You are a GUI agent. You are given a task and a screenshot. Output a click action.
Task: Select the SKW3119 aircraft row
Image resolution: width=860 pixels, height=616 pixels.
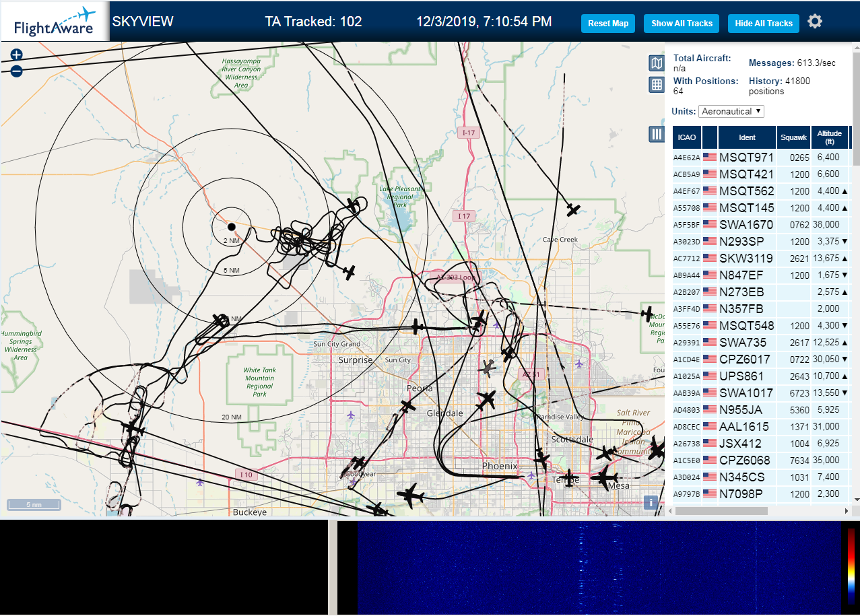click(762, 258)
